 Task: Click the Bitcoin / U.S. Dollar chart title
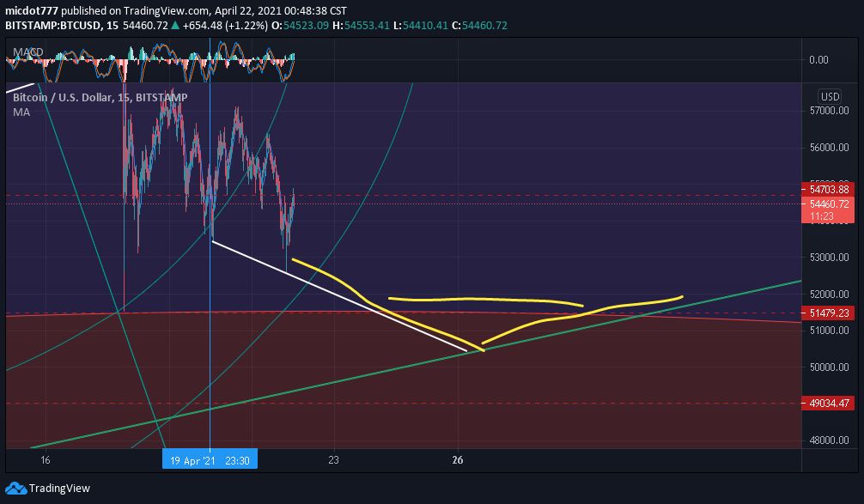[x=100, y=98]
